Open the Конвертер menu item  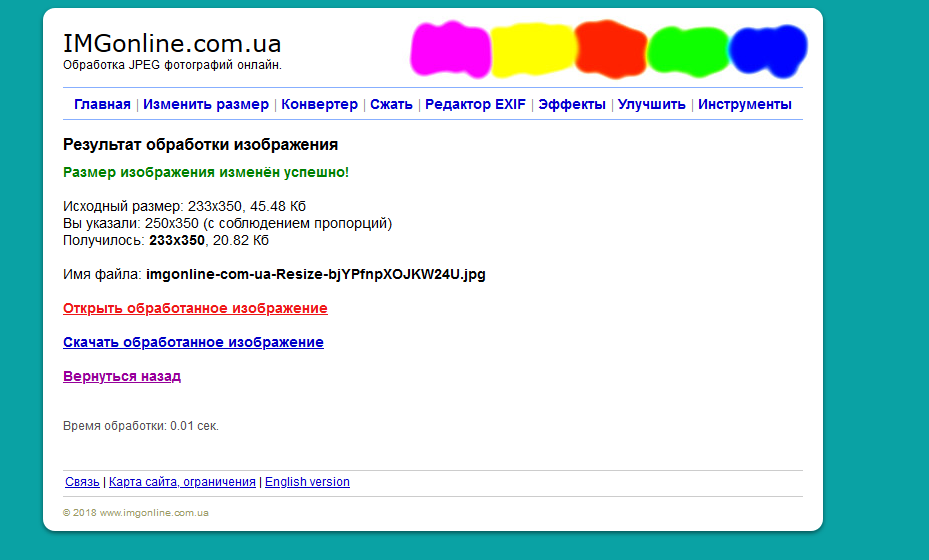click(319, 104)
